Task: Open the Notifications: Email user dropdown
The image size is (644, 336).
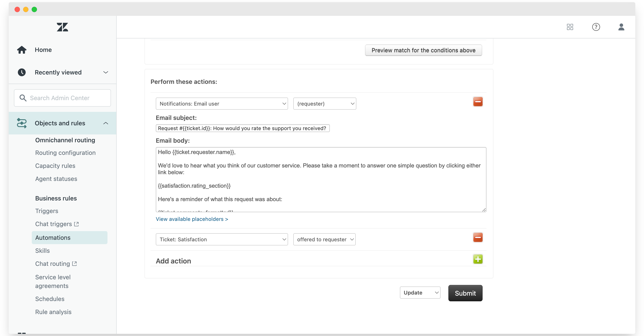Action: pos(222,104)
